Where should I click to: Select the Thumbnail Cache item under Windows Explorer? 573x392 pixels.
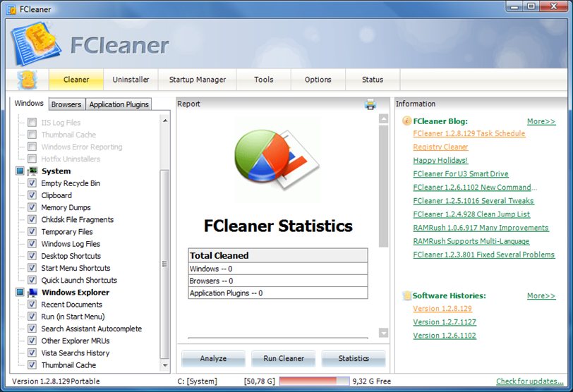68,365
